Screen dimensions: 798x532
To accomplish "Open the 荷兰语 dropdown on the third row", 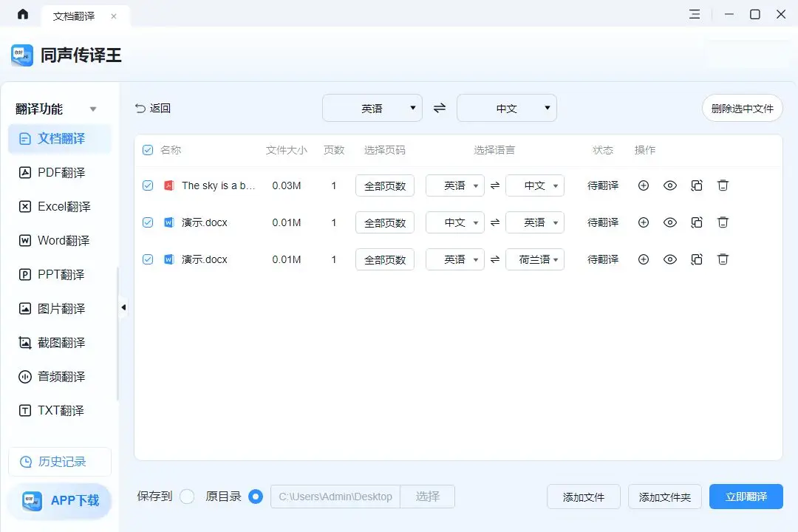I will click(x=534, y=259).
